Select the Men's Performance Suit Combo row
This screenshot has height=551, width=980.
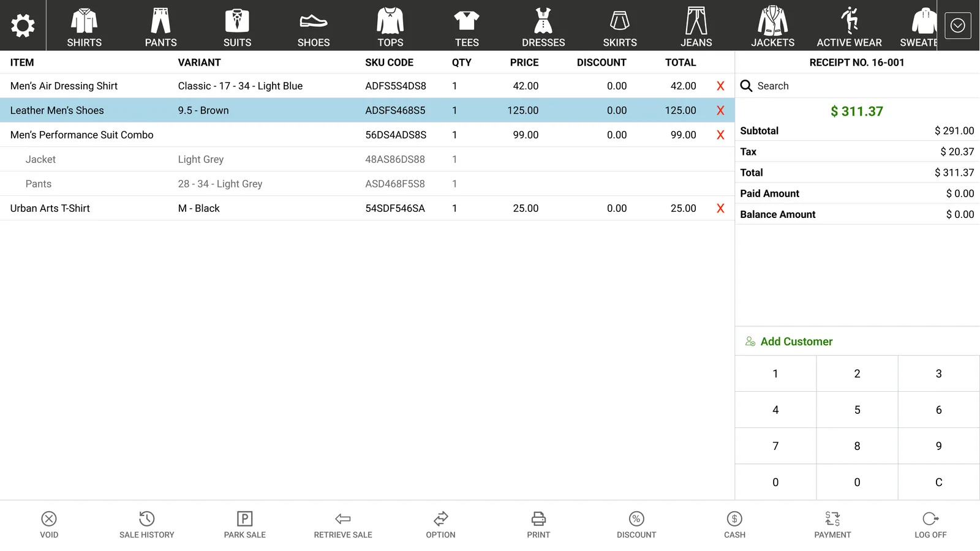point(367,135)
